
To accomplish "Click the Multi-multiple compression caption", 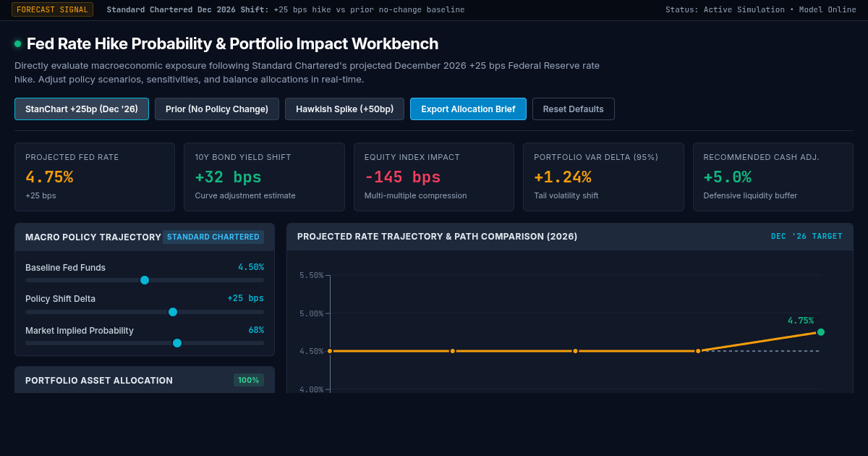I will (x=416, y=195).
